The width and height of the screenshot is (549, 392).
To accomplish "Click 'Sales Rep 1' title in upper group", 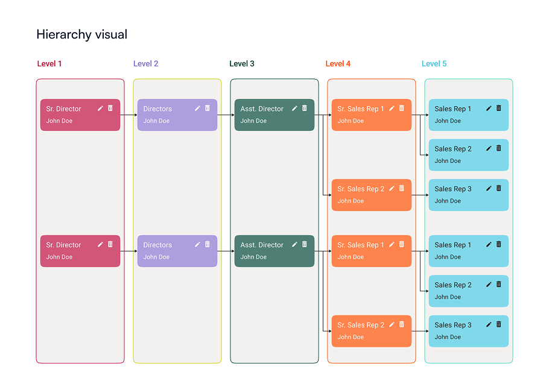I will click(x=452, y=109).
